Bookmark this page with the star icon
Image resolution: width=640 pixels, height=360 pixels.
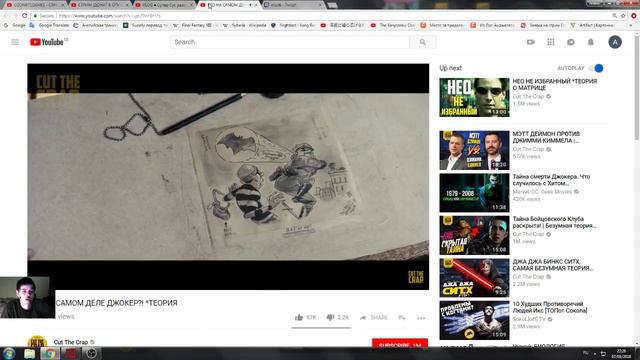click(x=623, y=16)
